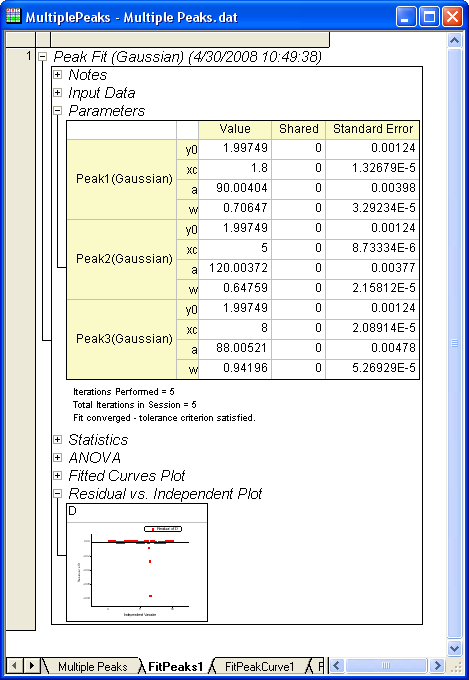Viewport: 469px width, 680px height.
Task: Click the Standard Error column header
Action: [x=373, y=129]
